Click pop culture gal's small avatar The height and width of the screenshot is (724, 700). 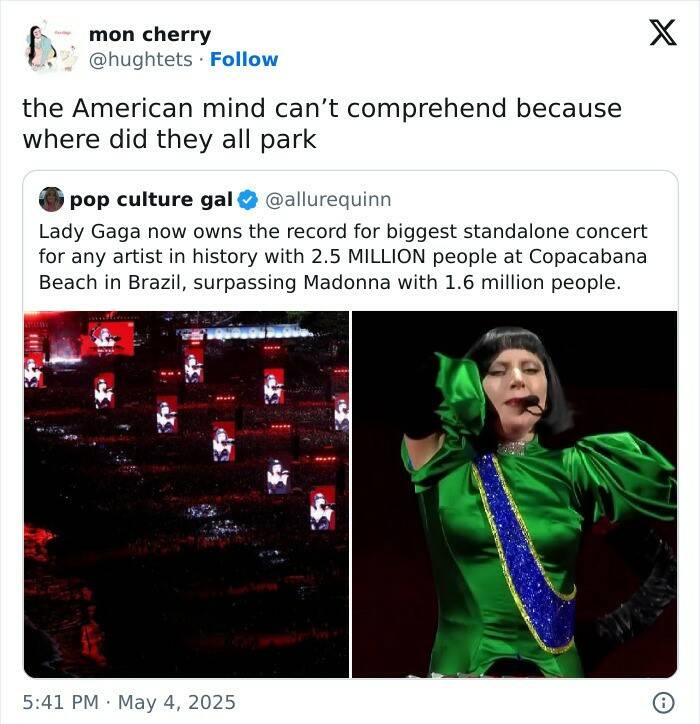click(51, 200)
